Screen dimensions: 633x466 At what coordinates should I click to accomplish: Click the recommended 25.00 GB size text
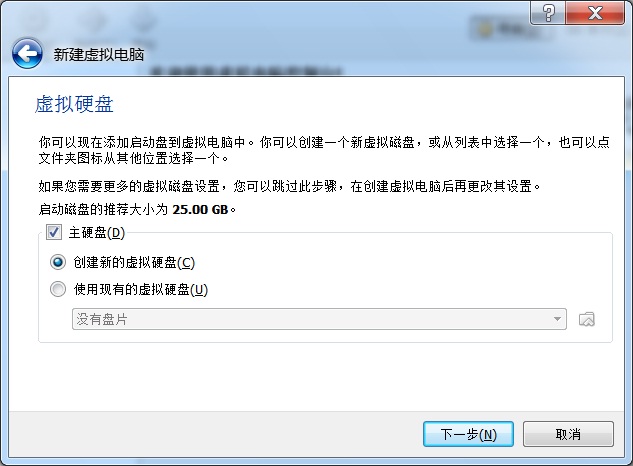(200, 210)
